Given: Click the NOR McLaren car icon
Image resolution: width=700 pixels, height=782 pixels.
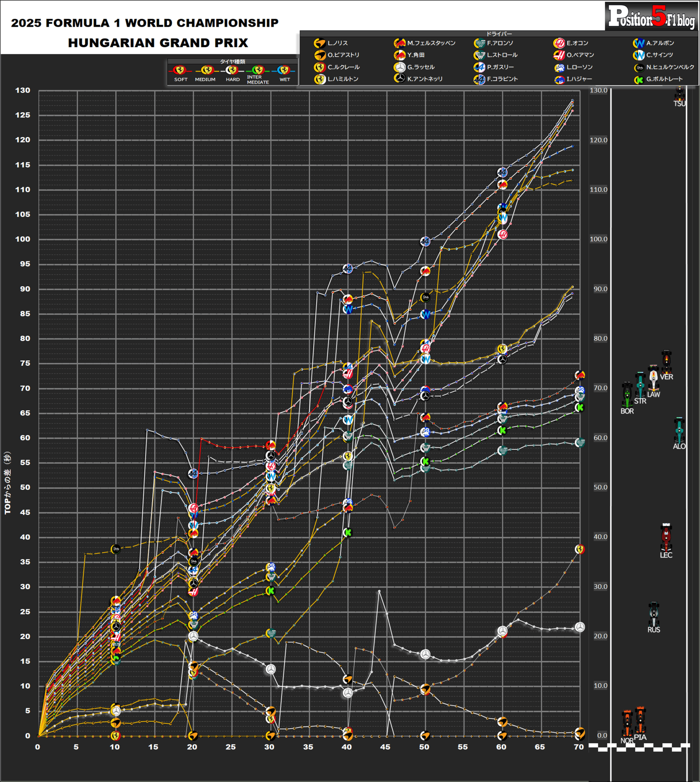Looking at the screenshot, I should (x=627, y=724).
